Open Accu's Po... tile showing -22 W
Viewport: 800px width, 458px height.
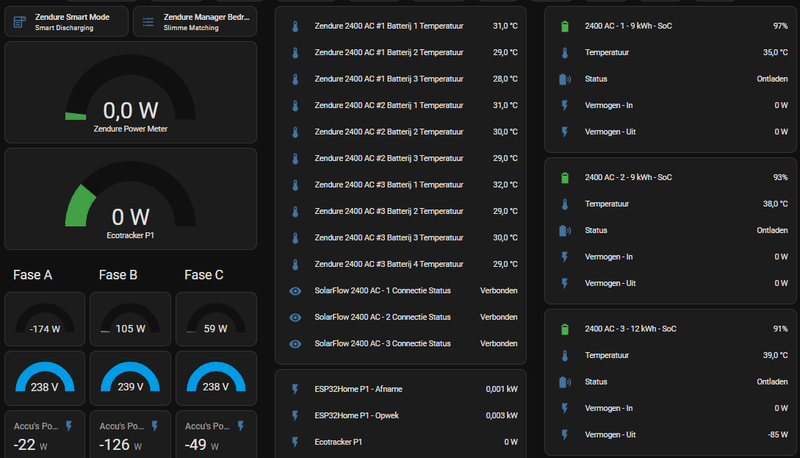[45, 435]
